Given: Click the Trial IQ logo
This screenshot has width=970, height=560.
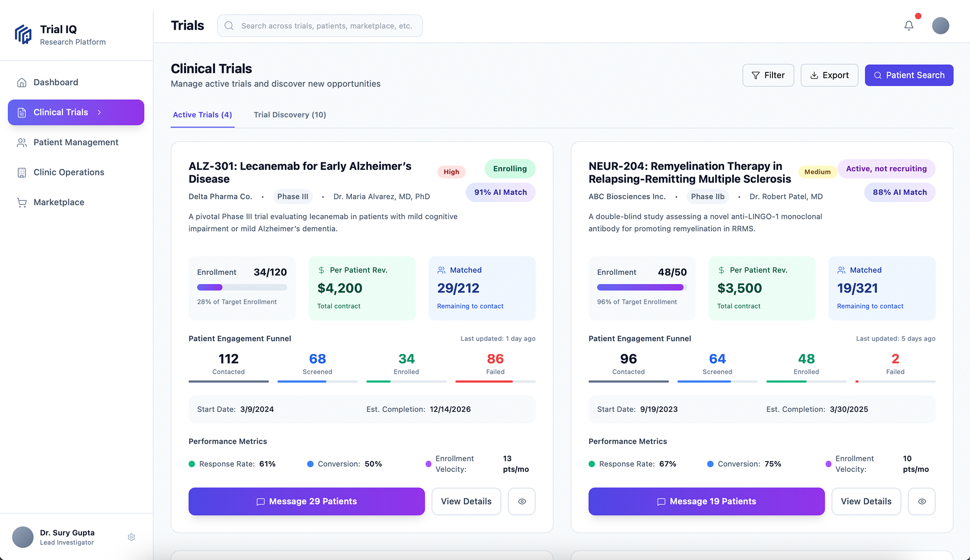Looking at the screenshot, I should 23,34.
